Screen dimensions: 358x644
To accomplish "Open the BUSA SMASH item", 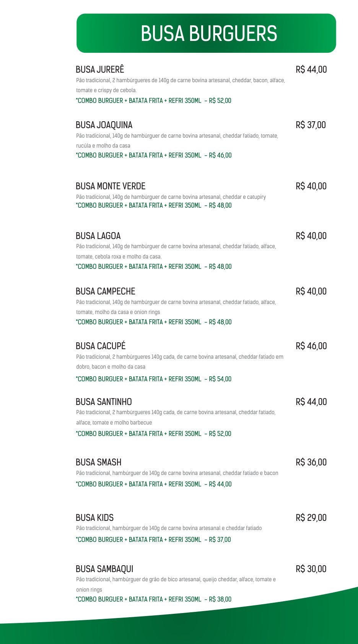I will coord(99,462).
